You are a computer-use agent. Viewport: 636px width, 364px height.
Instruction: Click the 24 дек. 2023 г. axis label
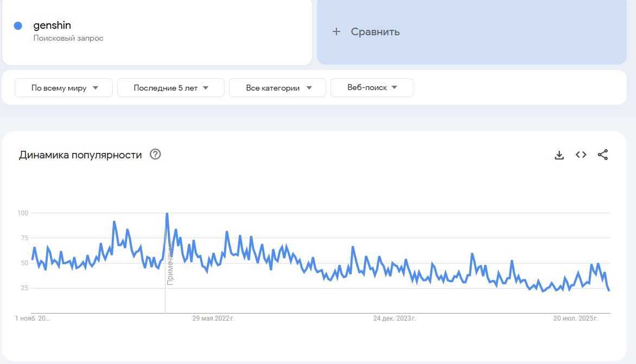click(395, 318)
